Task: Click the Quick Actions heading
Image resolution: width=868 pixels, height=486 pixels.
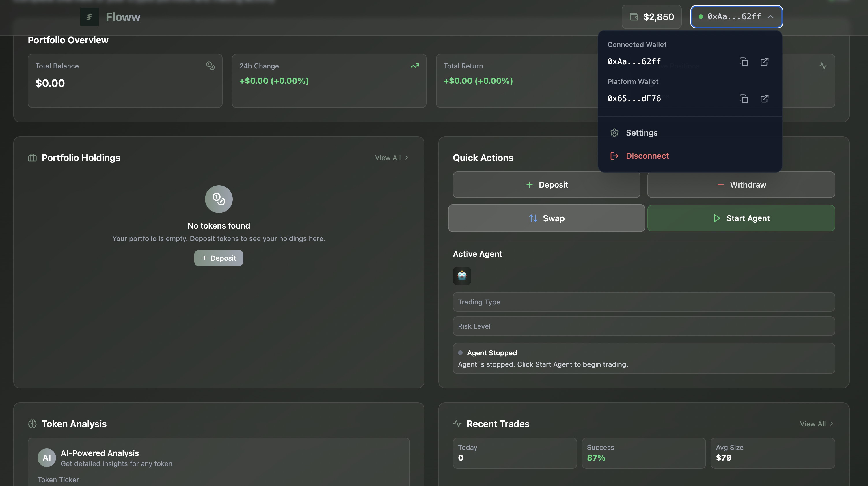Action: (483, 158)
